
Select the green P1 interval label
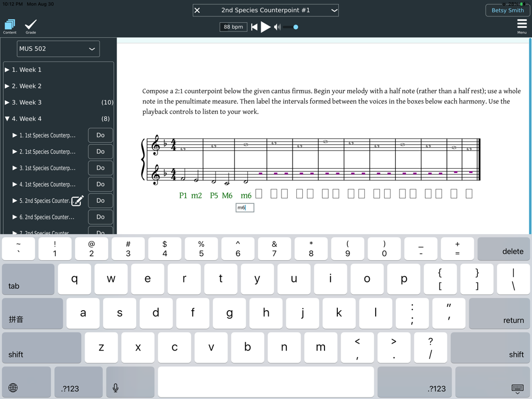tap(183, 195)
